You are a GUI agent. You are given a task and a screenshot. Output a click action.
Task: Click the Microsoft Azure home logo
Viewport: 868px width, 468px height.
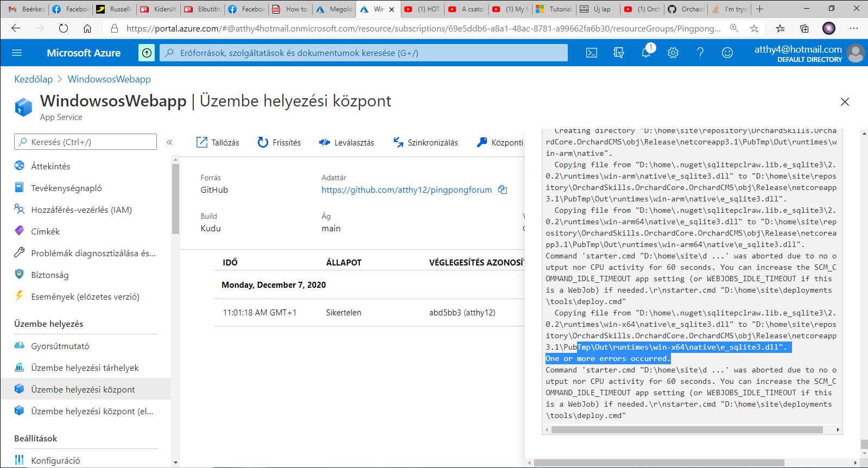84,53
